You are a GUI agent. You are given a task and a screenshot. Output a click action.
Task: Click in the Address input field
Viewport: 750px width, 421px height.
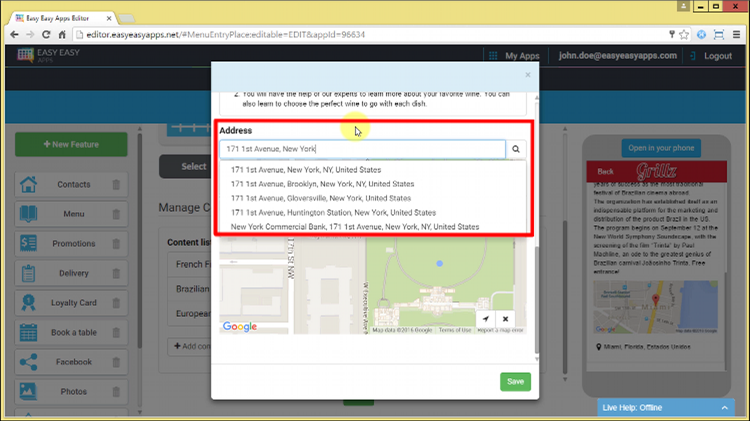pos(362,149)
